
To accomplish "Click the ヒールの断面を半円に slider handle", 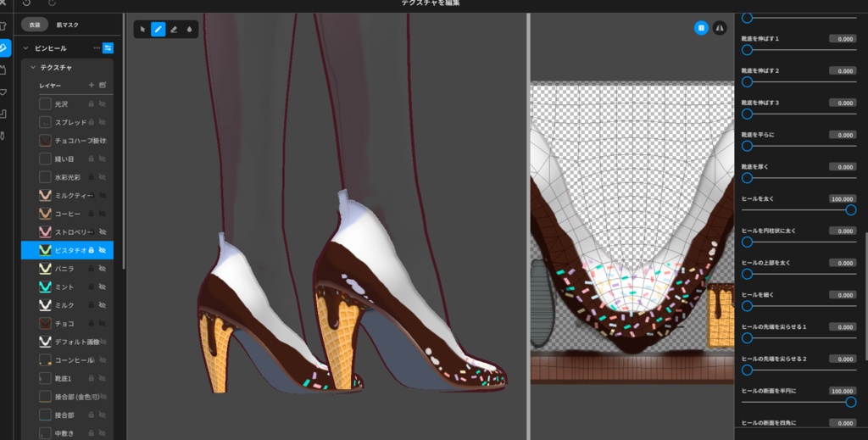I will pyautogui.click(x=851, y=402).
